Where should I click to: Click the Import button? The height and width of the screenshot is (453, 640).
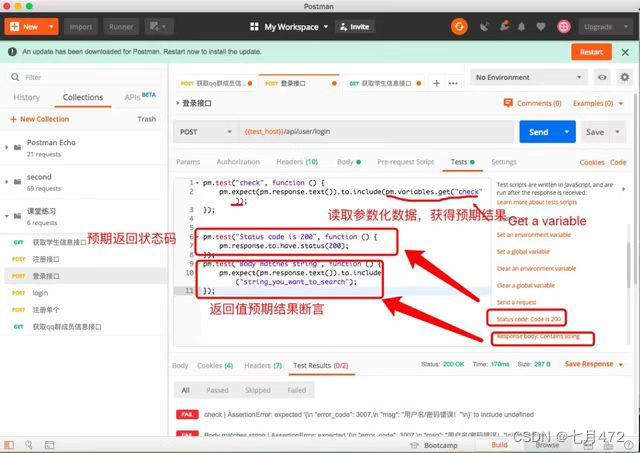pos(81,27)
